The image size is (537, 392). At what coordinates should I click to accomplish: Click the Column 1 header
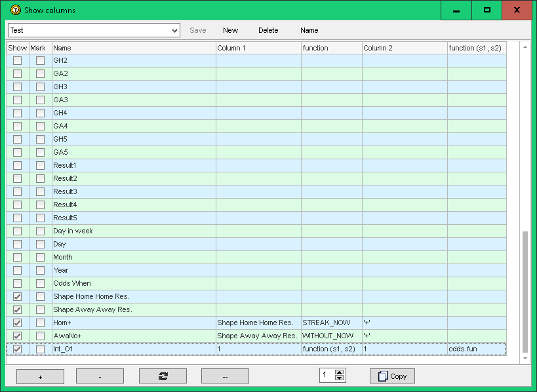point(258,48)
